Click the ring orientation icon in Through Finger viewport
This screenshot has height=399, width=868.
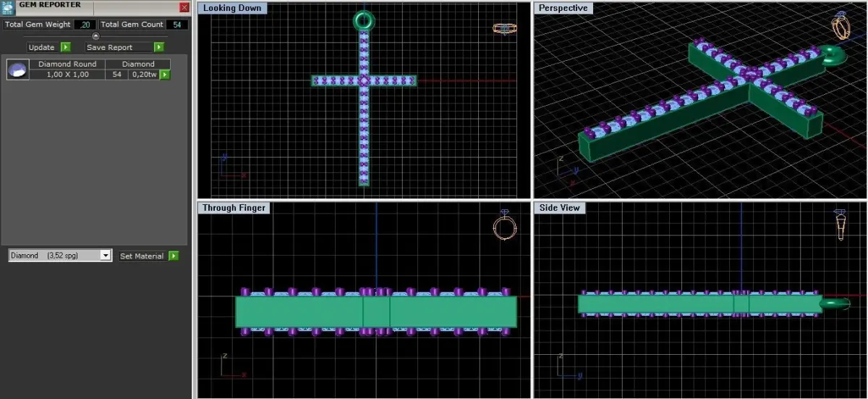click(504, 225)
